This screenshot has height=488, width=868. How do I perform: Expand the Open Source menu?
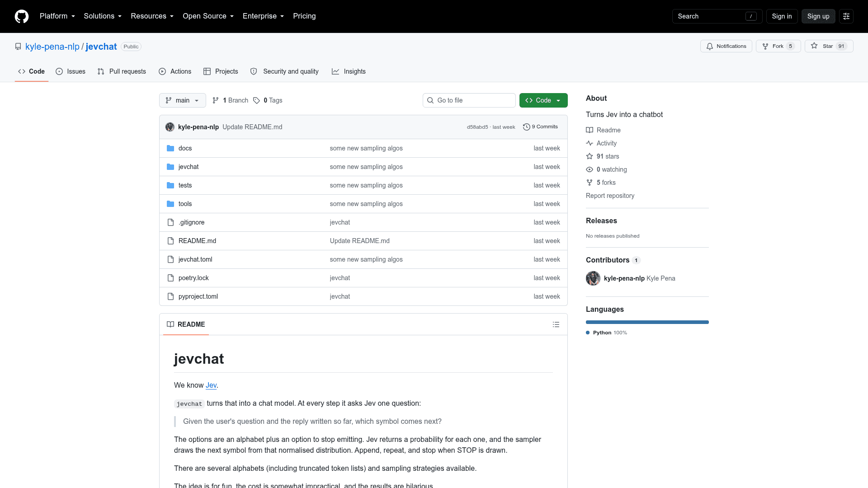point(208,16)
